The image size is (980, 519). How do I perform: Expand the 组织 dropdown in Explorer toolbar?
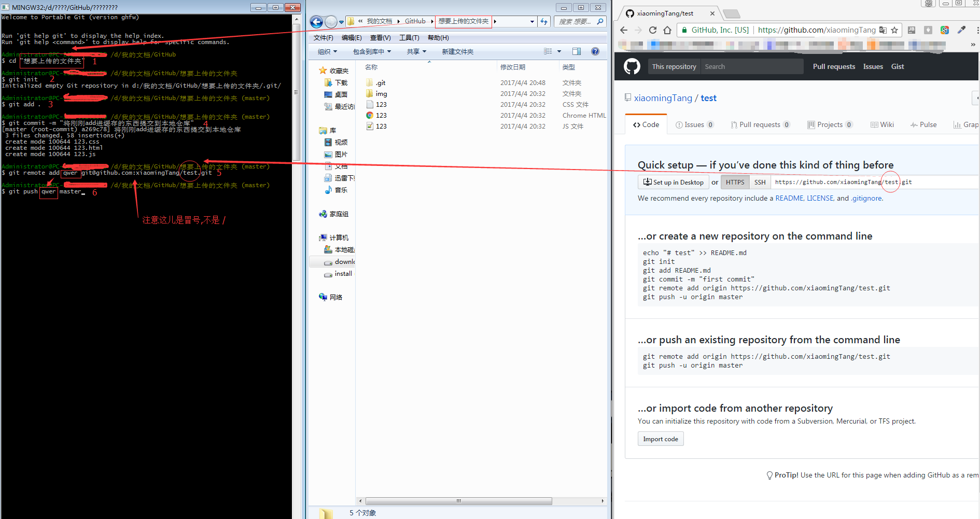(327, 52)
